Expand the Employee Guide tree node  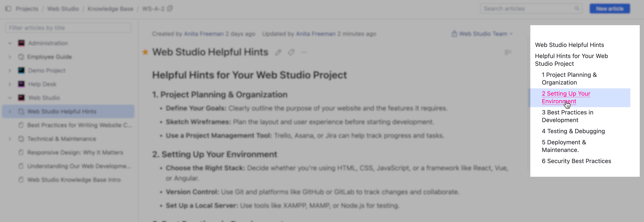coord(10,57)
